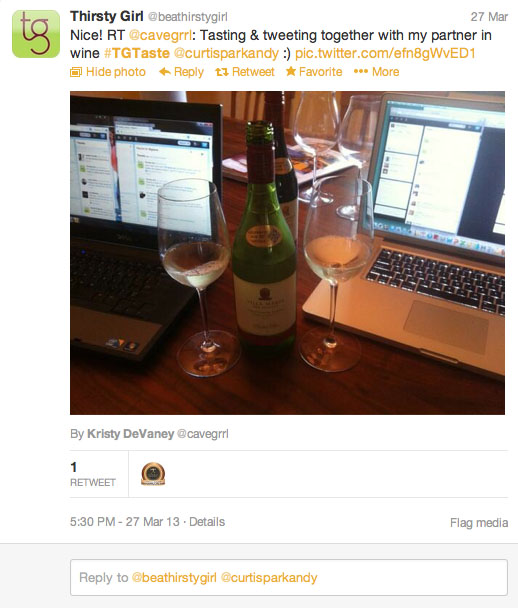Click the Reply arrow icon
Viewport: 518px width, 608px height.
click(165, 72)
